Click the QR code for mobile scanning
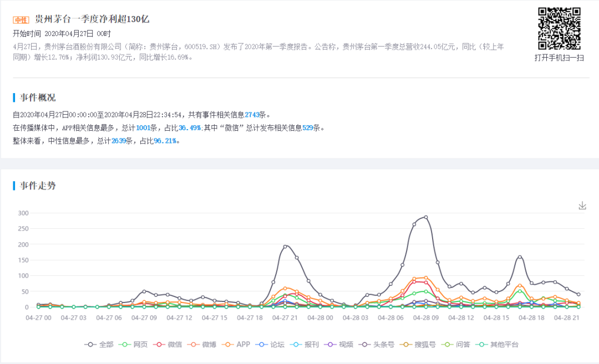The image size is (599, 364). coord(559,29)
